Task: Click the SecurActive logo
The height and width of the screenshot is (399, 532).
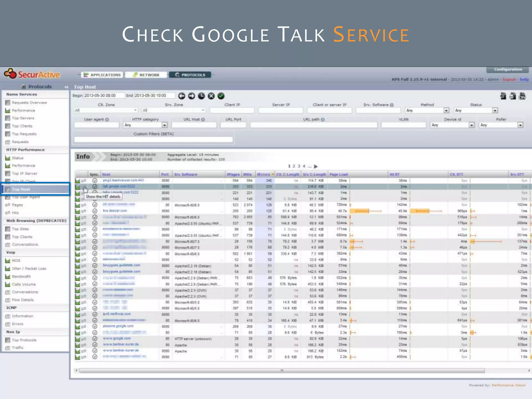Action: [x=32, y=74]
